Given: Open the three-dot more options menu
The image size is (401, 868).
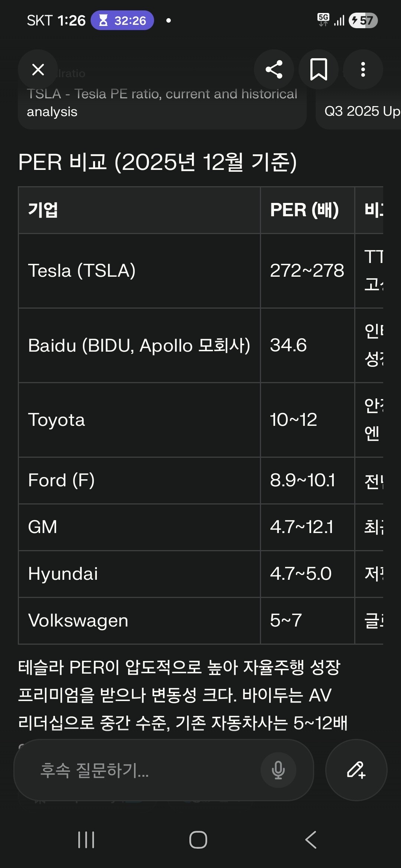Looking at the screenshot, I should tap(363, 69).
